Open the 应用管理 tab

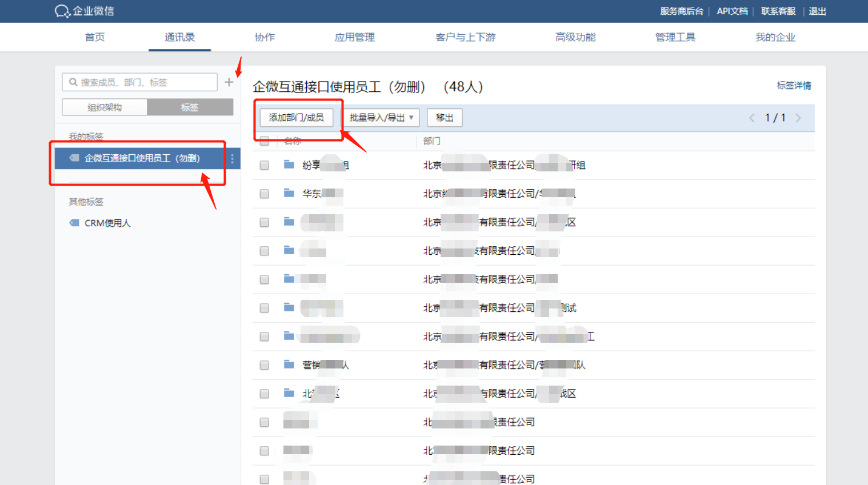coord(354,37)
